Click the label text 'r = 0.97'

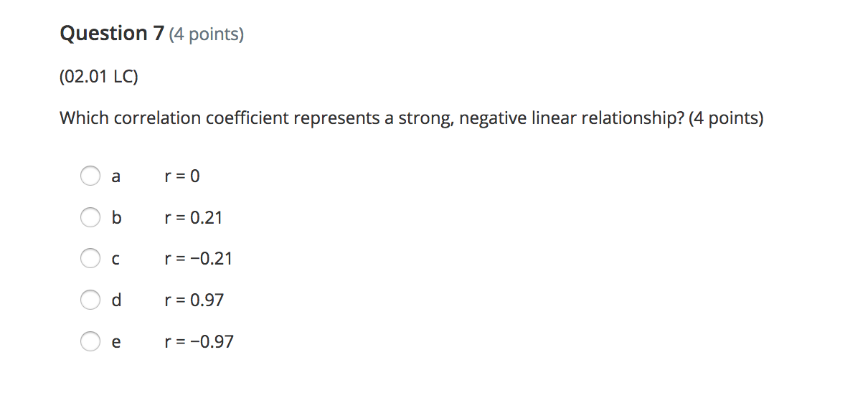tap(194, 300)
